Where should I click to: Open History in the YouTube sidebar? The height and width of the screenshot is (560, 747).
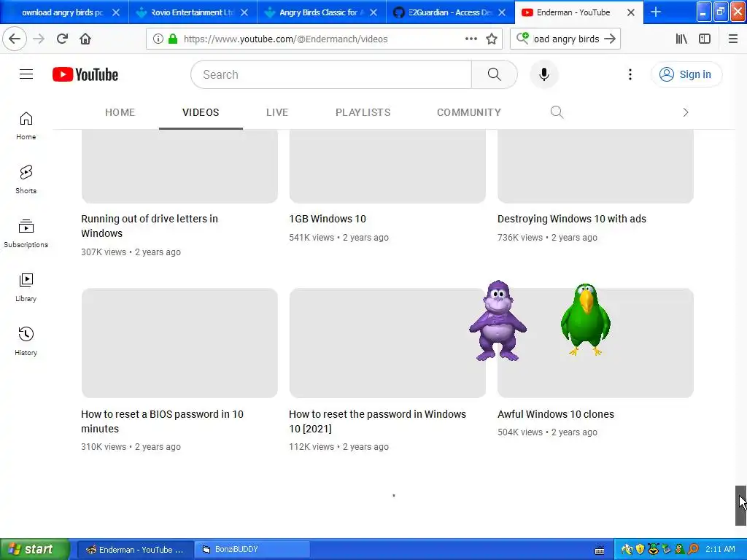coord(26,341)
